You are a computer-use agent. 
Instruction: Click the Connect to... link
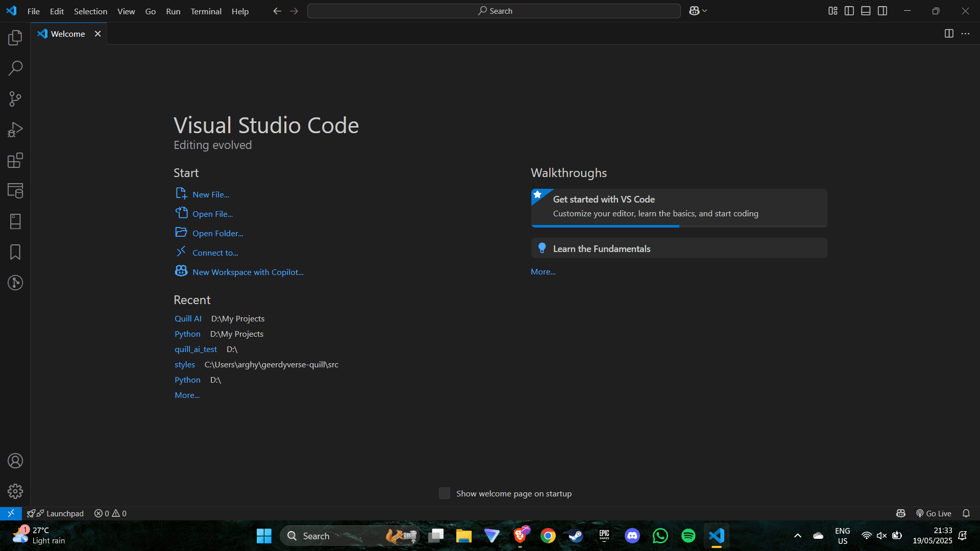tap(215, 253)
